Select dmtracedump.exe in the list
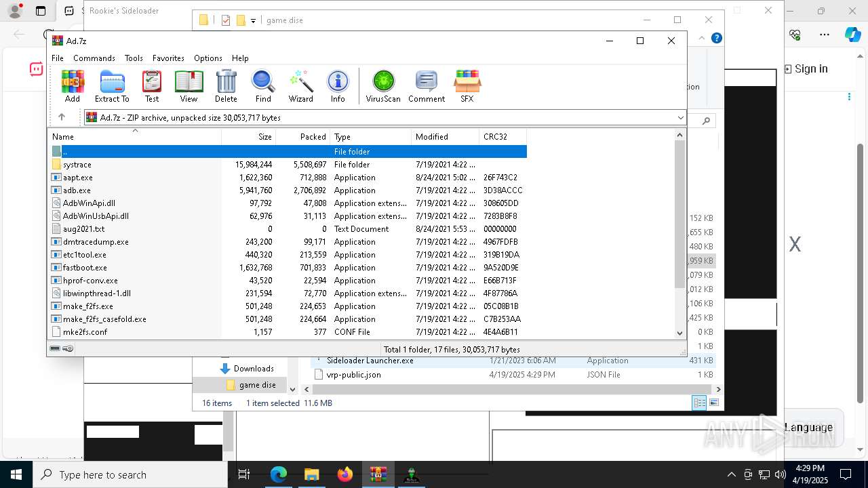The image size is (868, 488). coord(288,242)
